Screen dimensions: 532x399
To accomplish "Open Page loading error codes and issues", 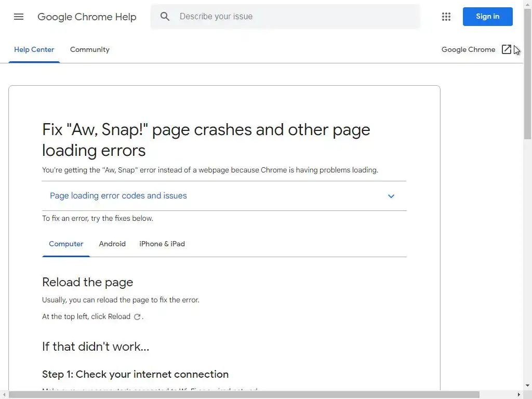I will 118,196.
